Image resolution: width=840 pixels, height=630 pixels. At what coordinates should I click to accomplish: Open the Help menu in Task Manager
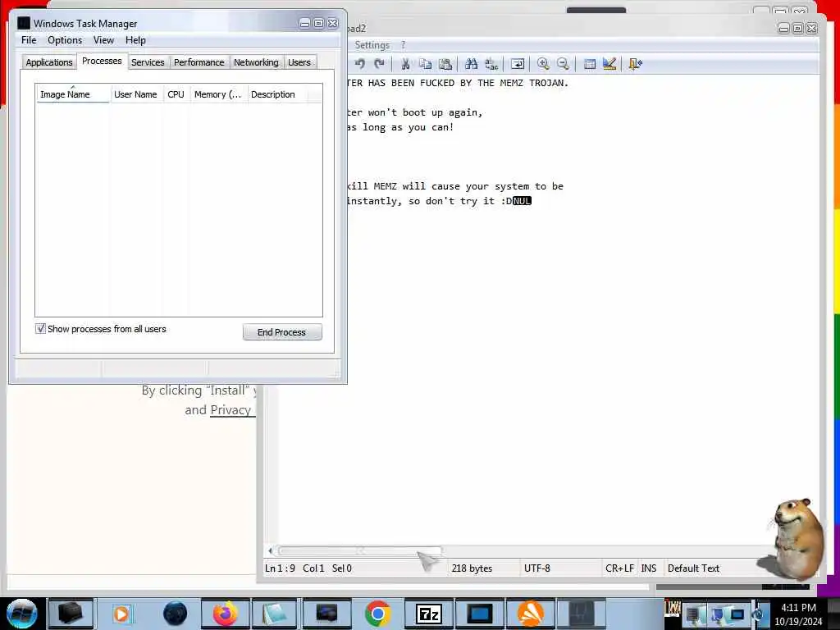coord(135,40)
